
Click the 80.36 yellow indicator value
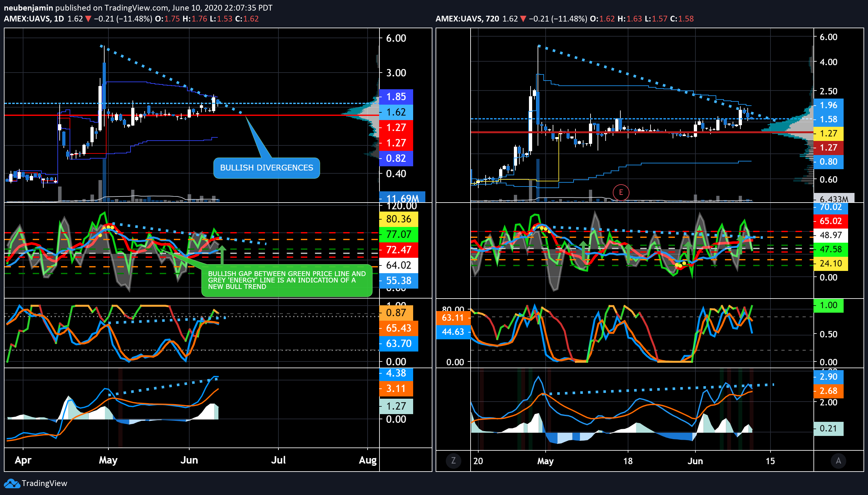[x=398, y=219]
